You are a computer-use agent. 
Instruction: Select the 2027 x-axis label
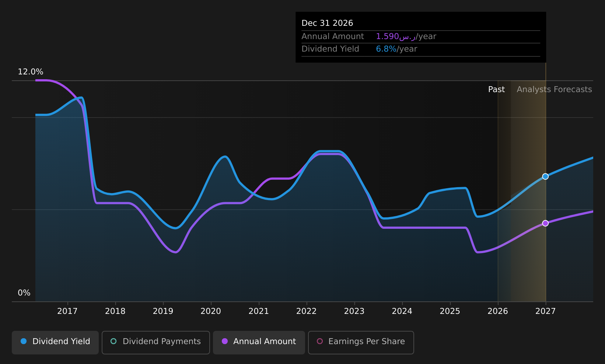[545, 311]
